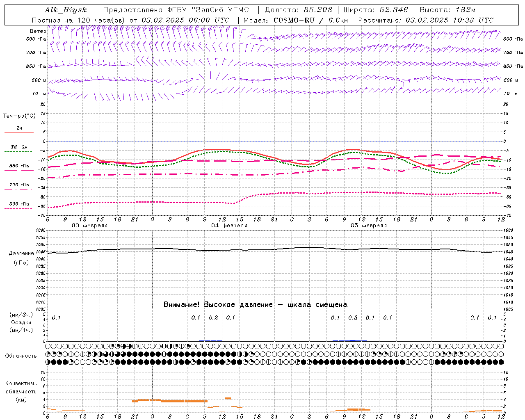Click the 500 гПа temperature legend entry
The width and height of the screenshot is (525, 420).
[x=19, y=204]
